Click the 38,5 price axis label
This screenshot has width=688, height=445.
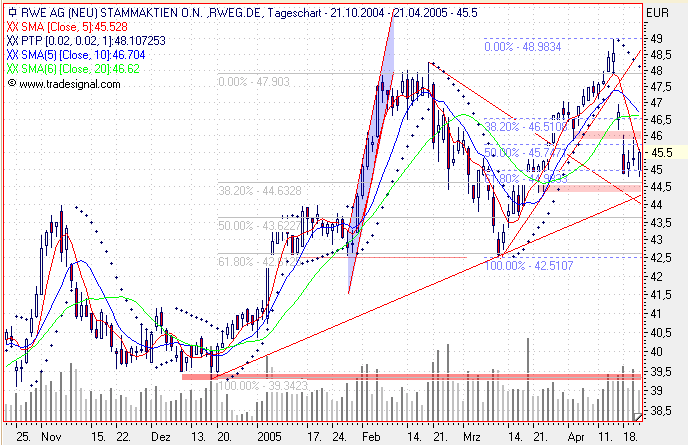tap(661, 411)
